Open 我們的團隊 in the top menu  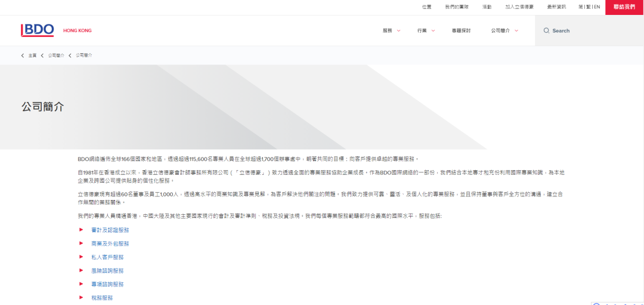(x=456, y=7)
